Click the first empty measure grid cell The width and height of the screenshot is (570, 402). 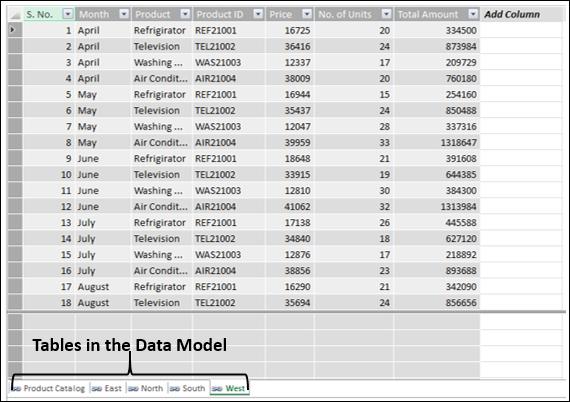coord(49,322)
